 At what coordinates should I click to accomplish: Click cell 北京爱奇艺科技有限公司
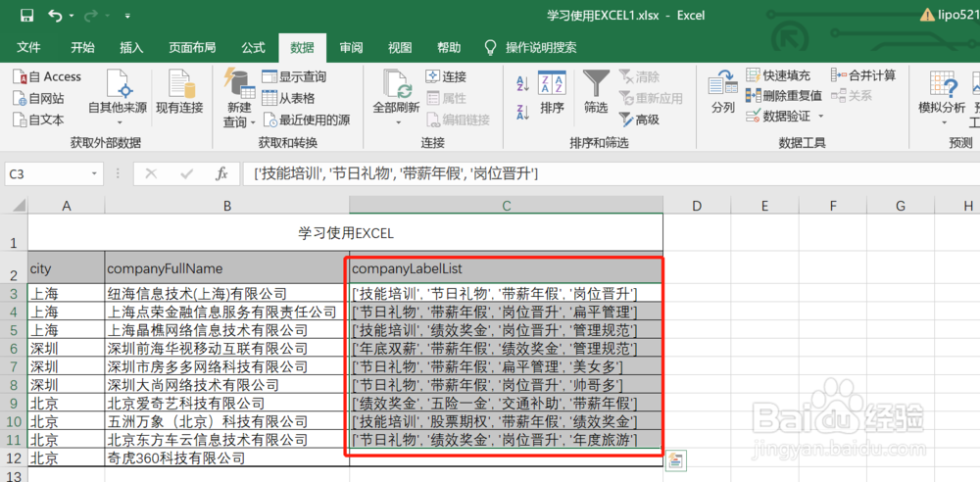(x=227, y=404)
